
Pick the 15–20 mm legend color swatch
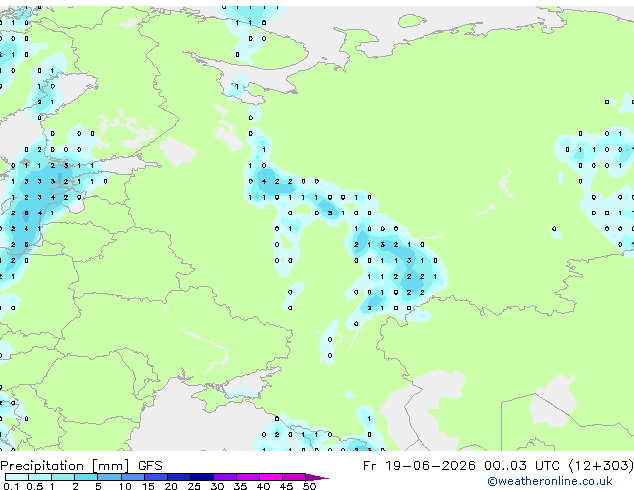point(156,477)
